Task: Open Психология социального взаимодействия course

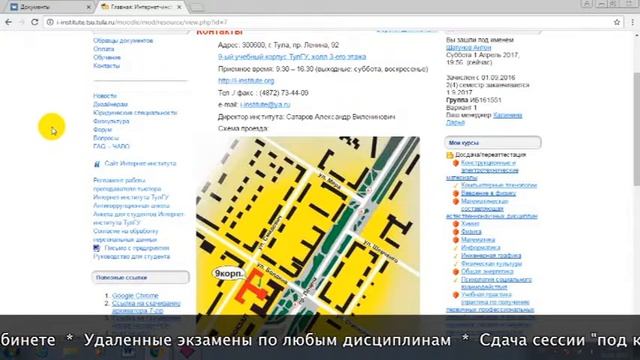Action: pos(496,283)
